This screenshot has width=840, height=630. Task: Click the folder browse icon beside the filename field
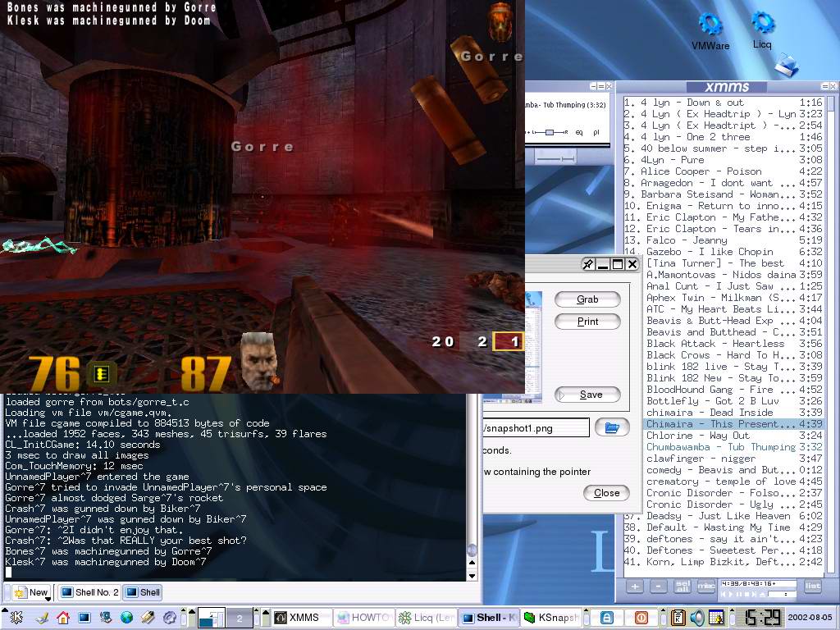(612, 427)
